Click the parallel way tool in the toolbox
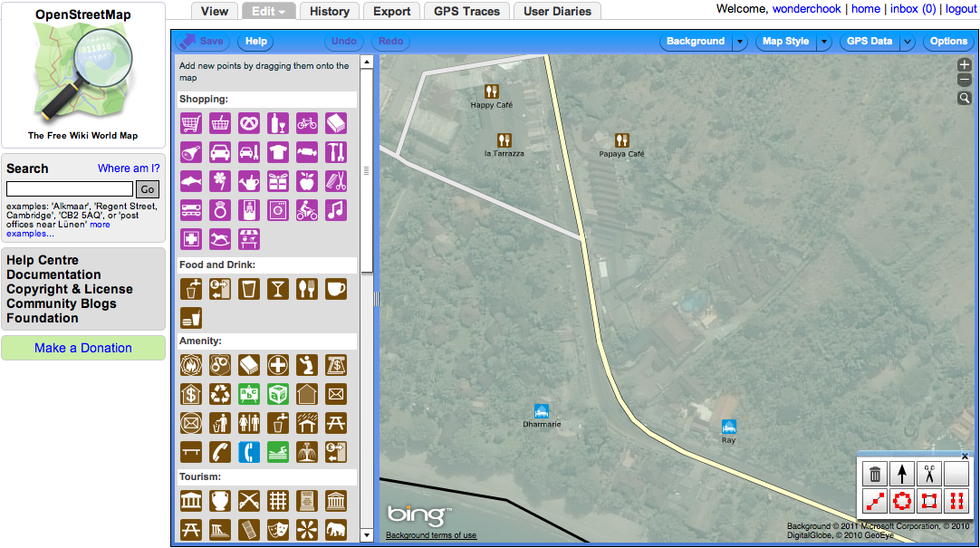The width and height of the screenshot is (980, 548). pos(956,500)
